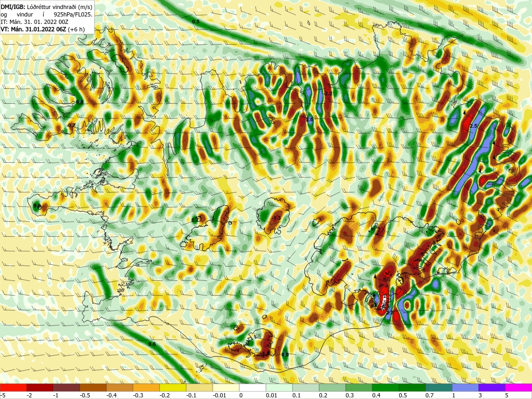
Task: Select the purple legend swatch above 3
Action: click(492, 387)
